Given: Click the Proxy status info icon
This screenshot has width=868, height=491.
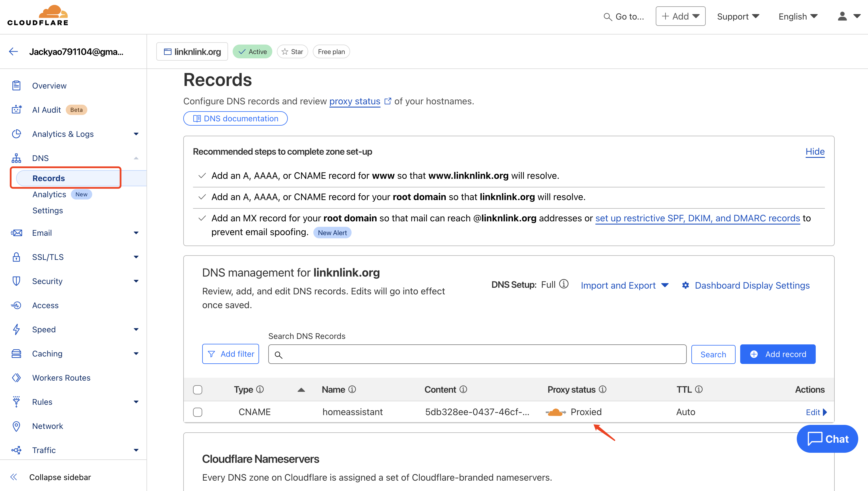Looking at the screenshot, I should 603,390.
